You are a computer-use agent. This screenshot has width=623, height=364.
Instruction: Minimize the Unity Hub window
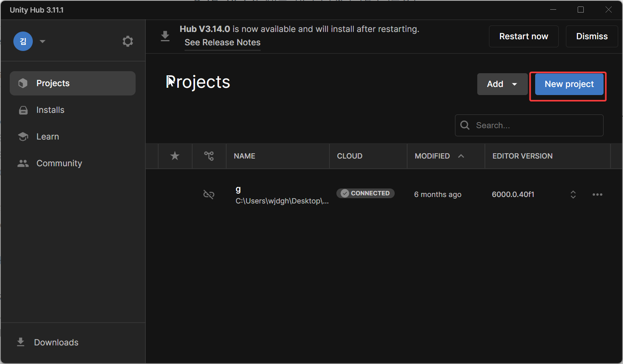click(x=553, y=10)
